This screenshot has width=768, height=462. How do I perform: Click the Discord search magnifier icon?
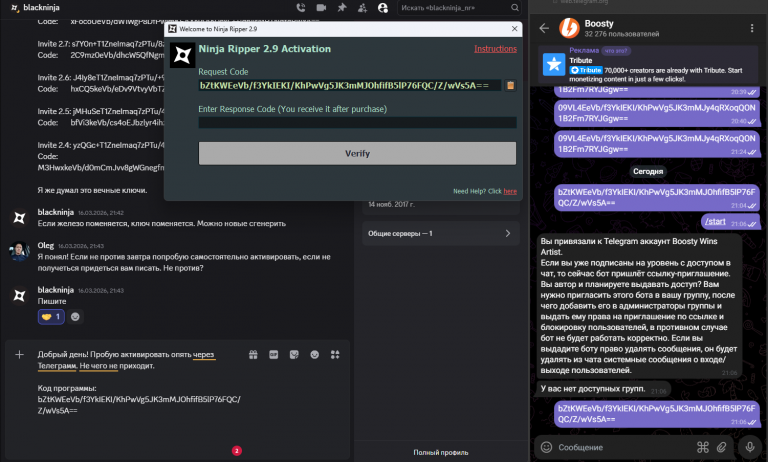pyautogui.click(x=515, y=8)
